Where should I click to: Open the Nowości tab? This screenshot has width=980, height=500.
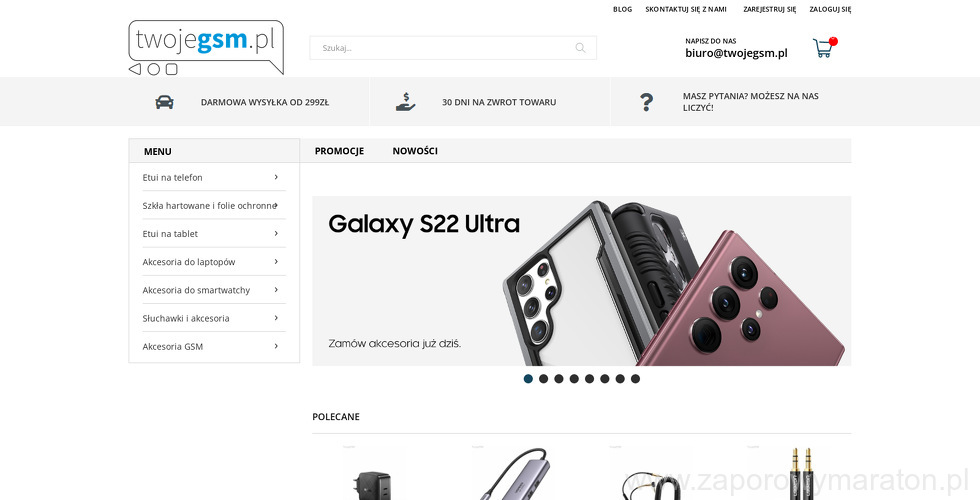415,151
